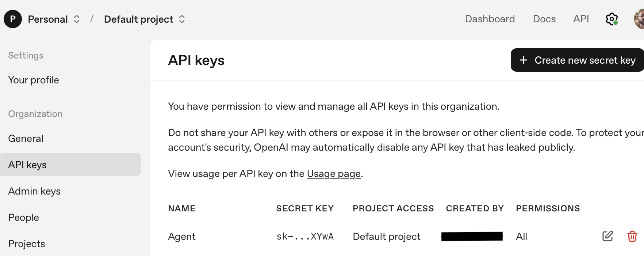Click the Personal organization avatar icon

coord(13,19)
